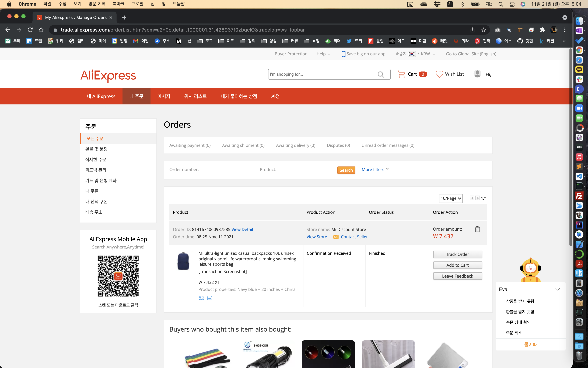The image size is (588, 368).
Task: Open the 계정 navigation tab
Action: tap(275, 96)
